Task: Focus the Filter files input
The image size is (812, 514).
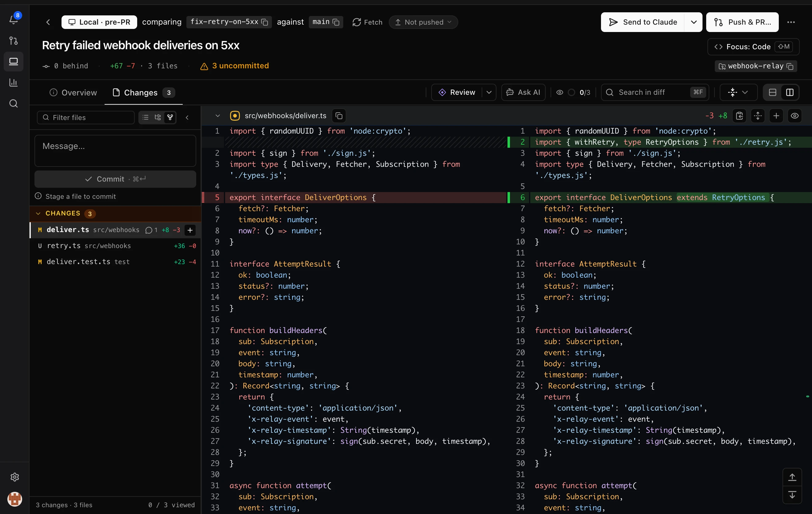Action: coord(86,118)
